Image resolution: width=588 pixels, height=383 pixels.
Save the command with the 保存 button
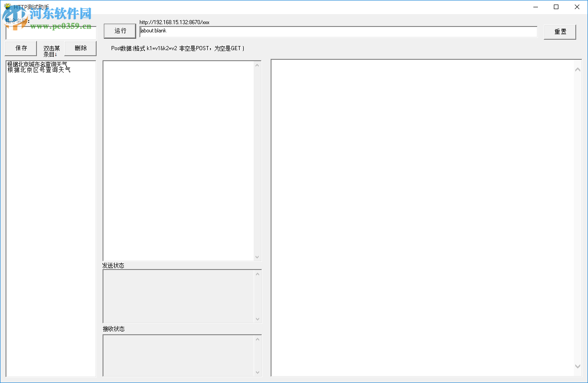21,48
